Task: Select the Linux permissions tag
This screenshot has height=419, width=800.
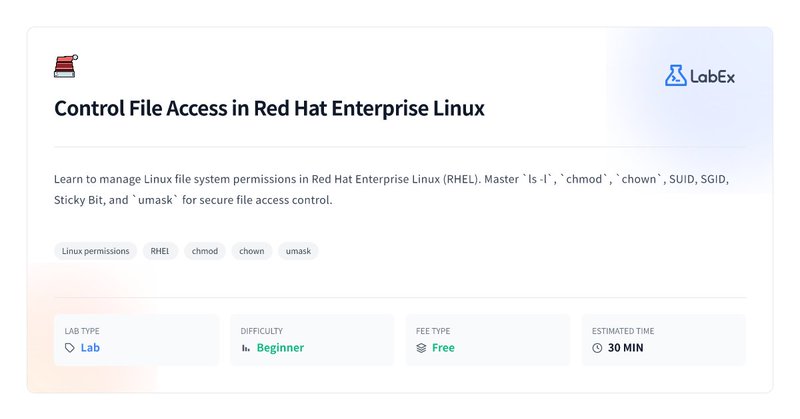Action: 95,251
